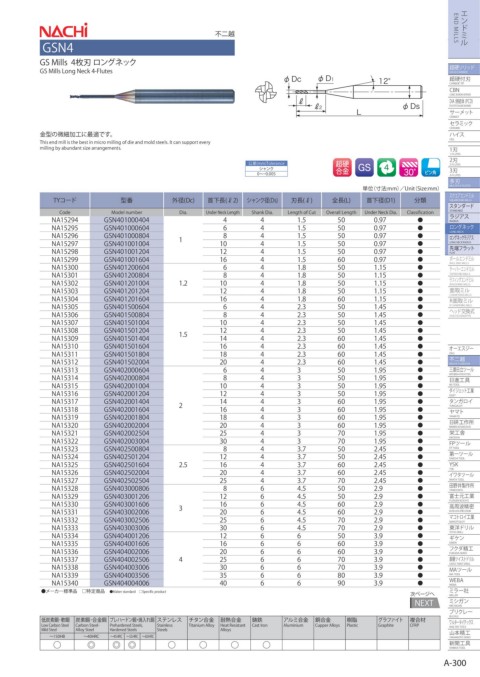Open the タンガロイ maker tab

tap(464, 402)
